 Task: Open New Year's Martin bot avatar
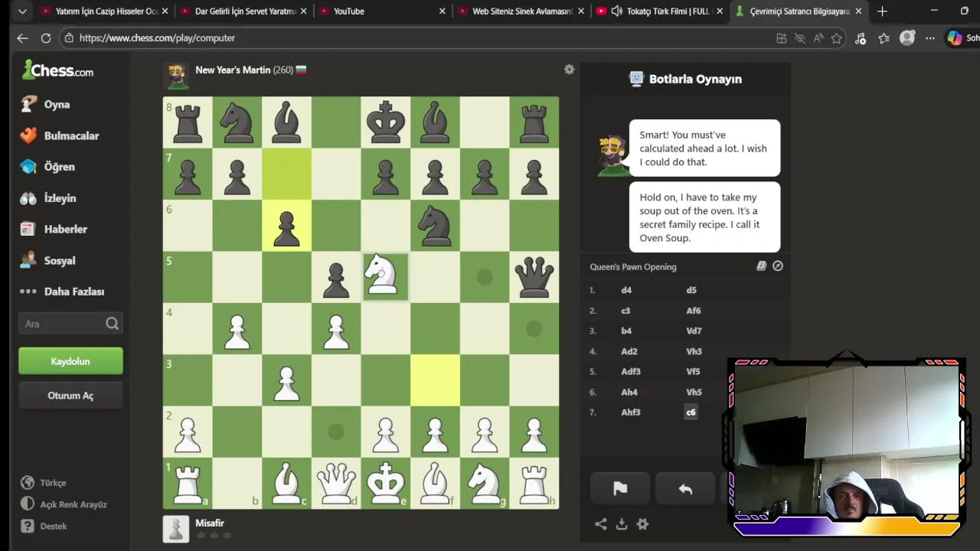click(177, 76)
